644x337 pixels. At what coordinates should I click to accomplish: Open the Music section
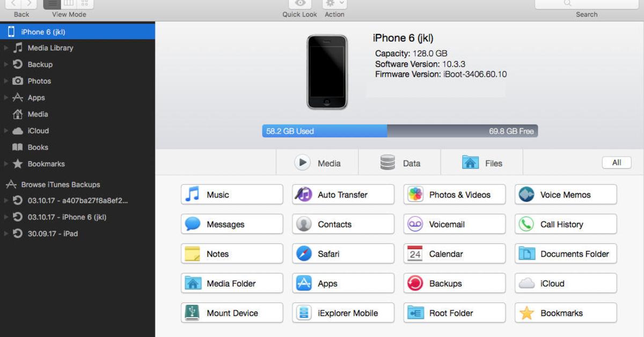click(232, 195)
